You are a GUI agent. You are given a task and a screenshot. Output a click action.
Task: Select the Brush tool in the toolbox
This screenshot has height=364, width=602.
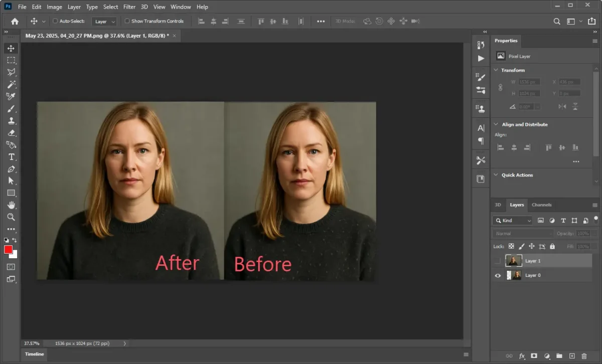(11, 109)
